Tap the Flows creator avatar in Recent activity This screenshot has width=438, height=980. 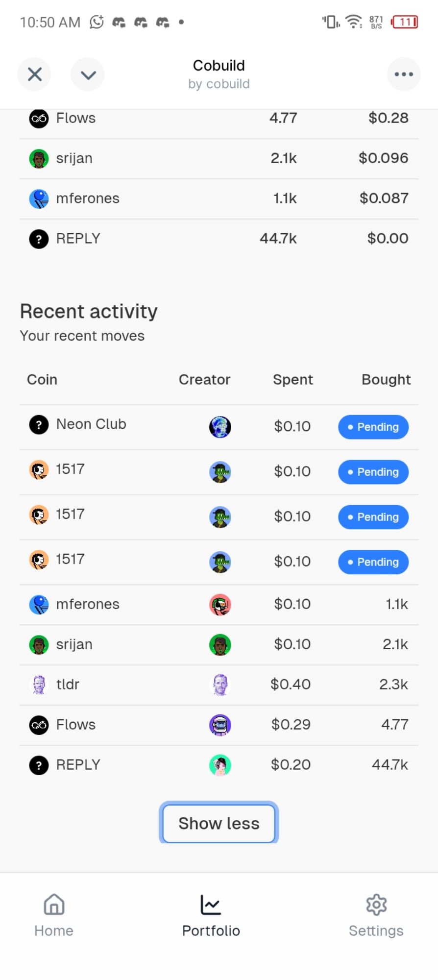220,725
